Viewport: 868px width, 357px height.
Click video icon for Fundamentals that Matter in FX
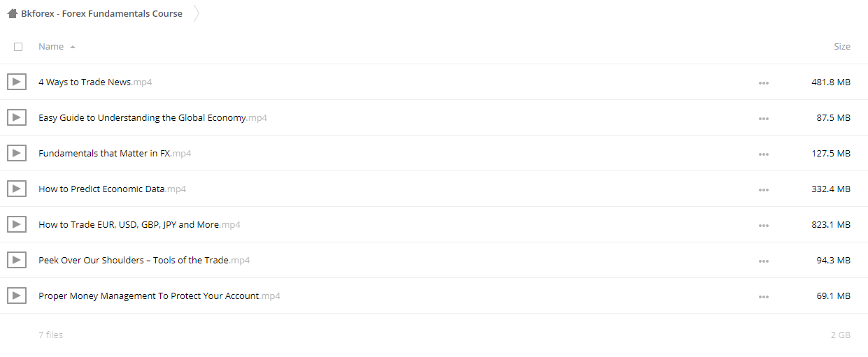tap(17, 153)
